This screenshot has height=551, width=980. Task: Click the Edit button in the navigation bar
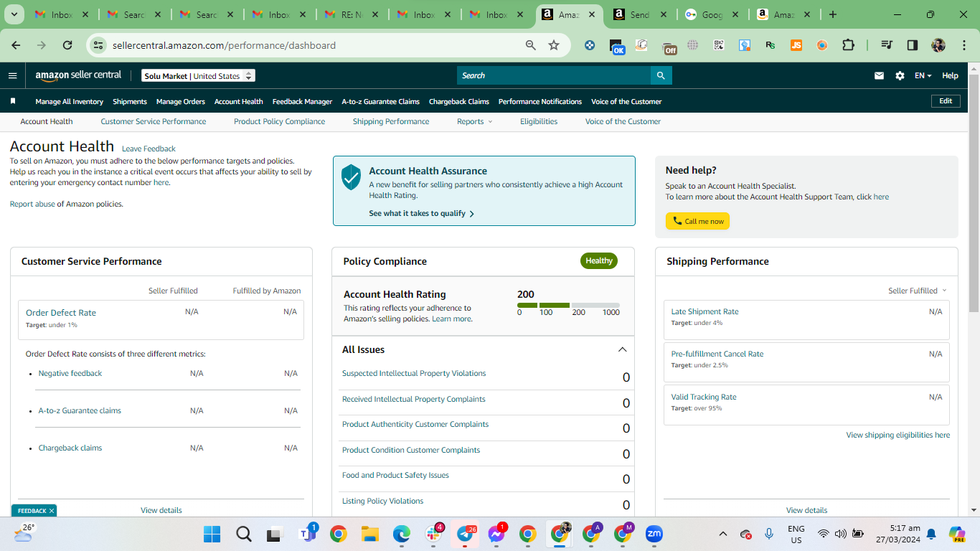(x=946, y=101)
